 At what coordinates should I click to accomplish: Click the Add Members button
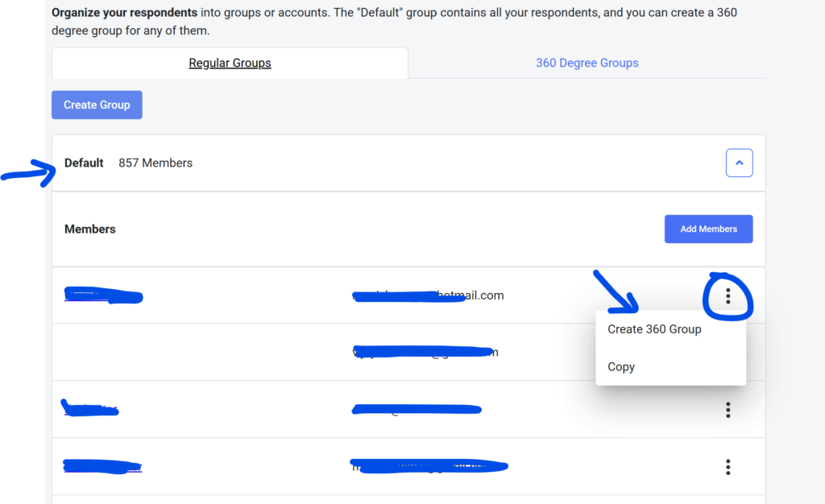pos(708,229)
